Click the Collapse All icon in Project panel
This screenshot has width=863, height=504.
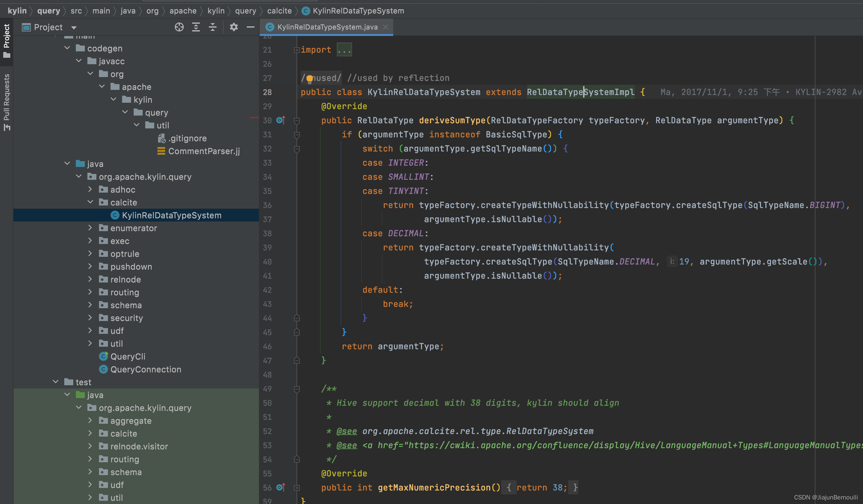[213, 27]
